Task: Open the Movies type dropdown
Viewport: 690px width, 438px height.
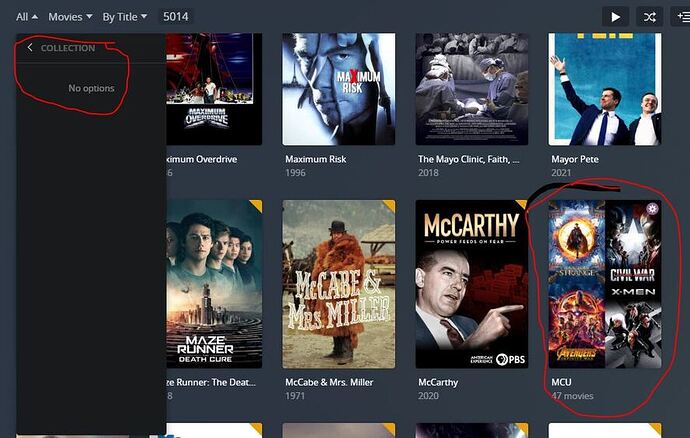Action: pyautogui.click(x=70, y=17)
